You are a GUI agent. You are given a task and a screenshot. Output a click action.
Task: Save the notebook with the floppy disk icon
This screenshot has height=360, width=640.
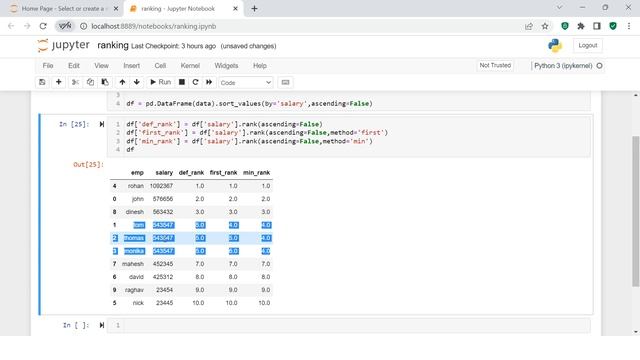pyautogui.click(x=42, y=82)
